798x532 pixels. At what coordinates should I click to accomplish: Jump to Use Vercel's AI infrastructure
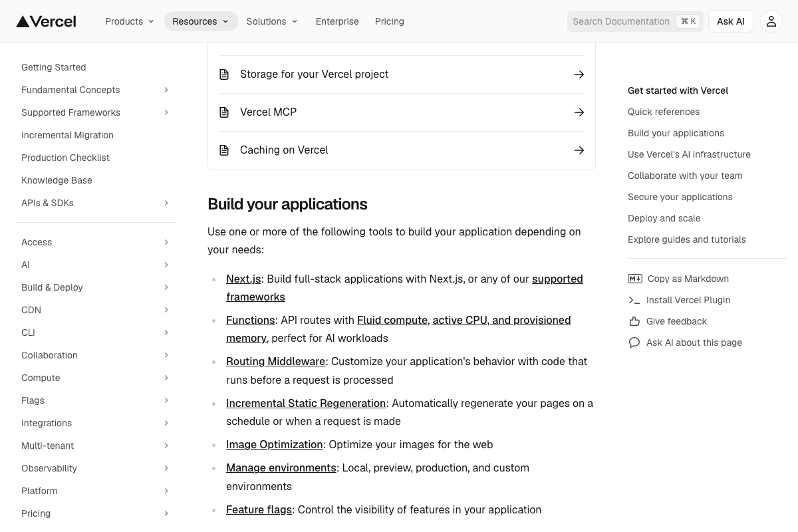(689, 154)
